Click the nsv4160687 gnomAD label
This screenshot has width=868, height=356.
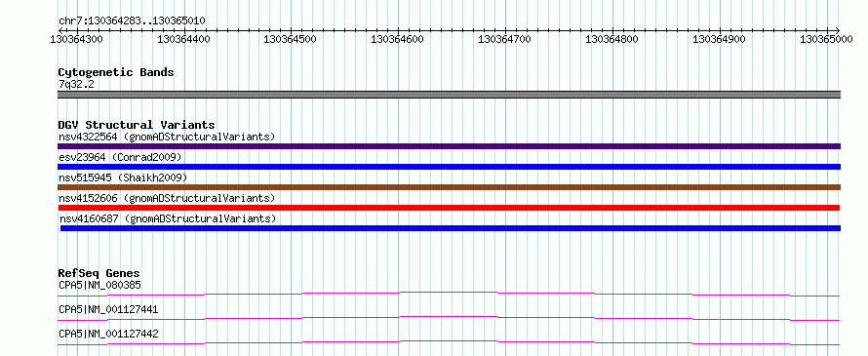pyautogui.click(x=168, y=218)
